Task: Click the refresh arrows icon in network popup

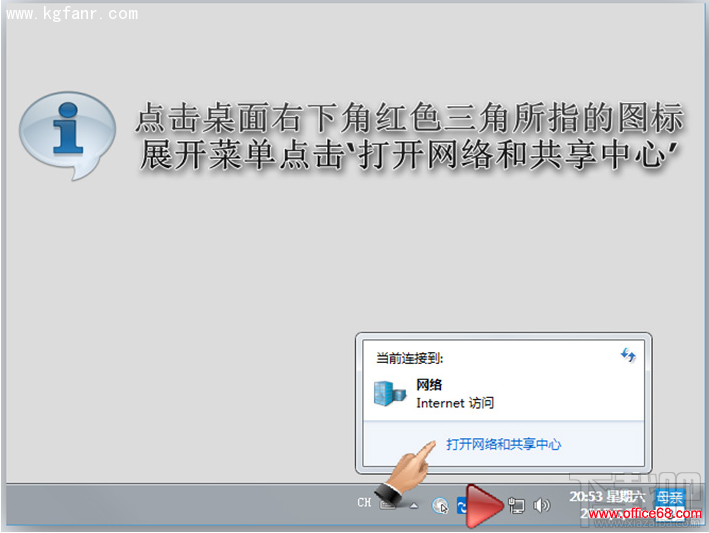Action: coord(628,355)
